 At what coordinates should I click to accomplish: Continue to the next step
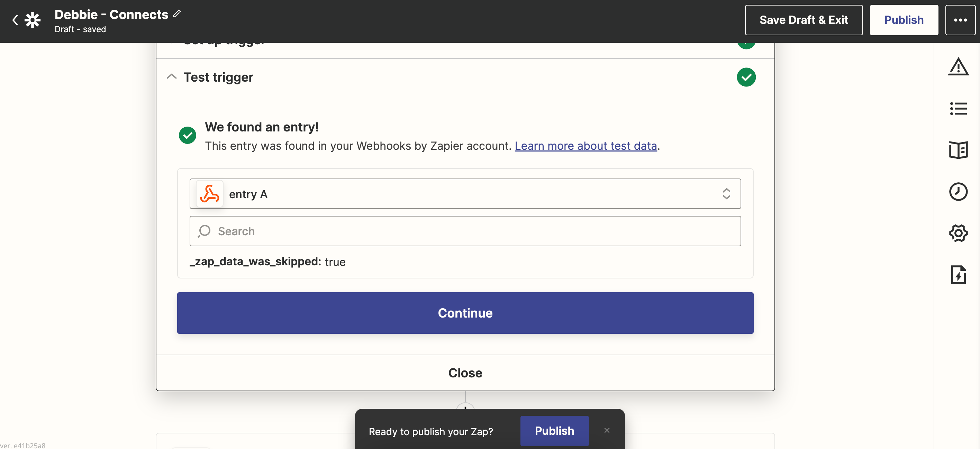tap(465, 313)
